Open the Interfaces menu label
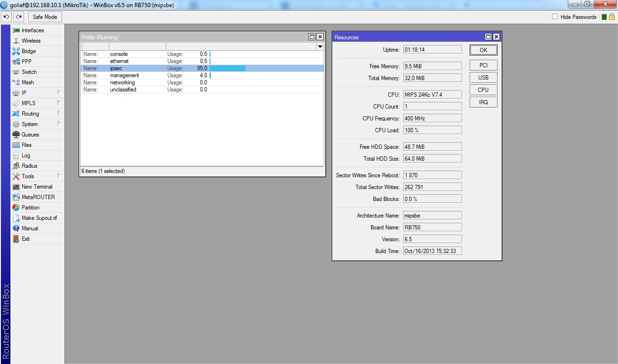Screen dimensions: 618x364 33,30
